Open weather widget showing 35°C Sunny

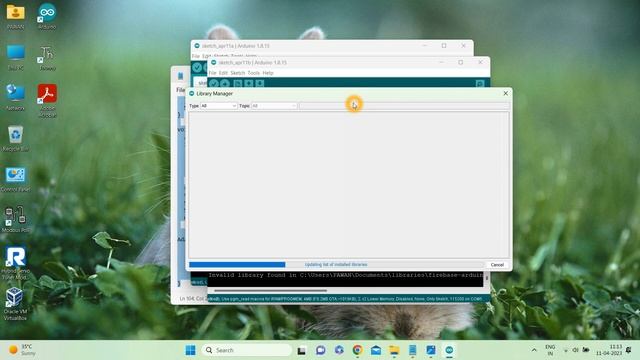click(22, 350)
